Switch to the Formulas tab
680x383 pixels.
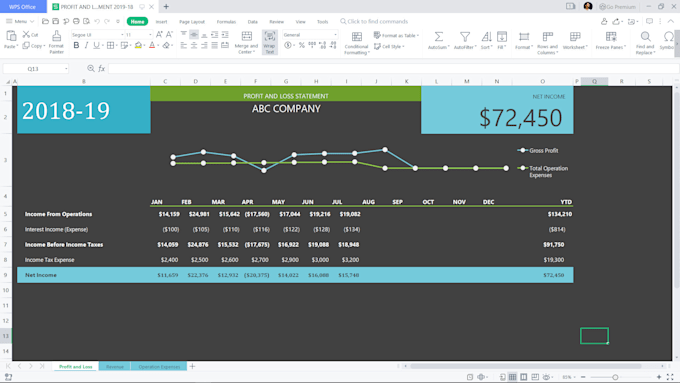pos(226,22)
